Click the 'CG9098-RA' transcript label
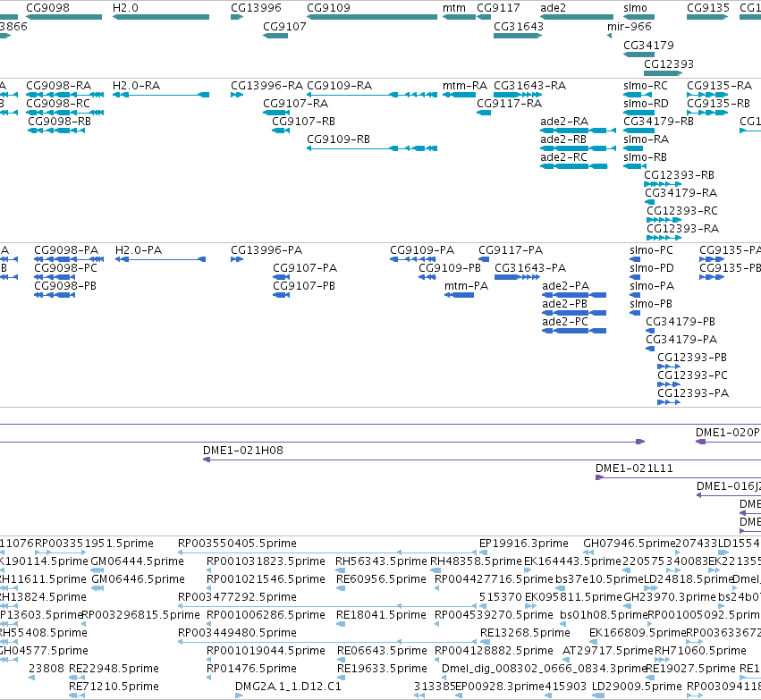761x700 pixels. tap(58, 86)
